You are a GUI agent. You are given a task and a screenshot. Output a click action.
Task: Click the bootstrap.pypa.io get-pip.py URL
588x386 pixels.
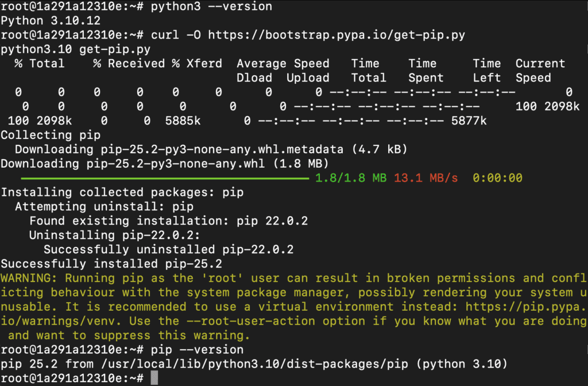(336, 35)
